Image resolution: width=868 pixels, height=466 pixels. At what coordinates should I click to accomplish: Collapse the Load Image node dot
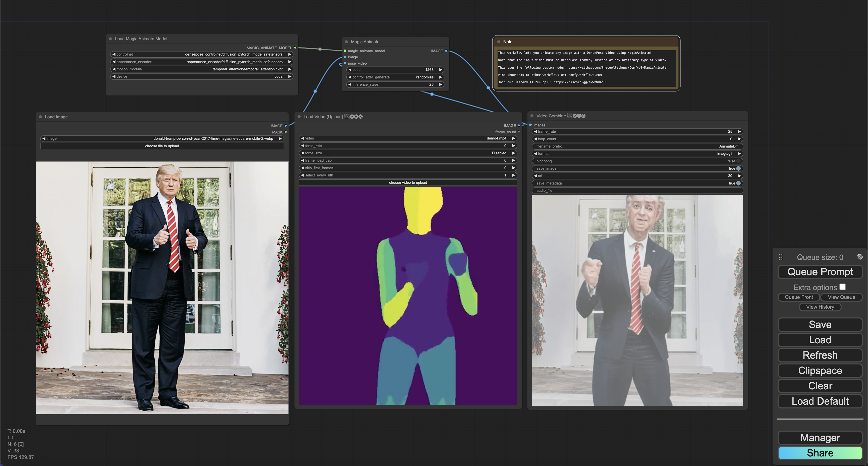point(40,117)
